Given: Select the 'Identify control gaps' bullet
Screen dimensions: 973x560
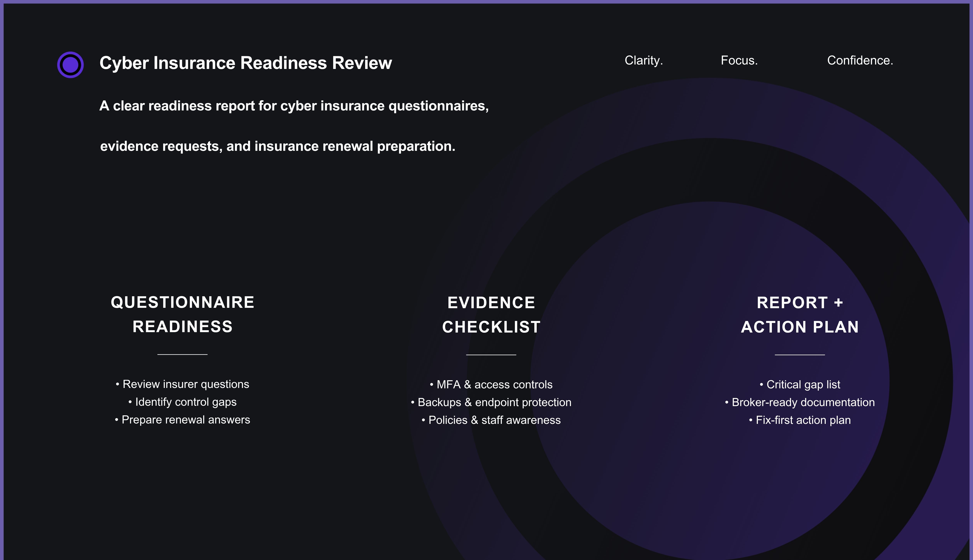Looking at the screenshot, I should pos(182,402).
